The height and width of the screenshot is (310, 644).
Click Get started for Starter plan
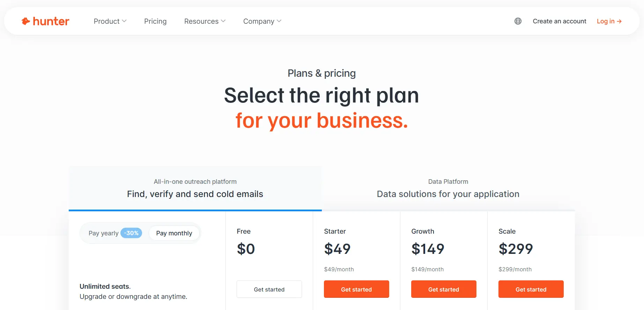[356, 289]
